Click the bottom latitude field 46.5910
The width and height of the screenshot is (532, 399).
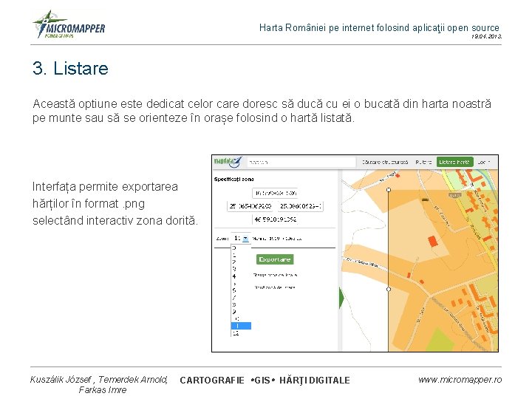tap(275, 219)
